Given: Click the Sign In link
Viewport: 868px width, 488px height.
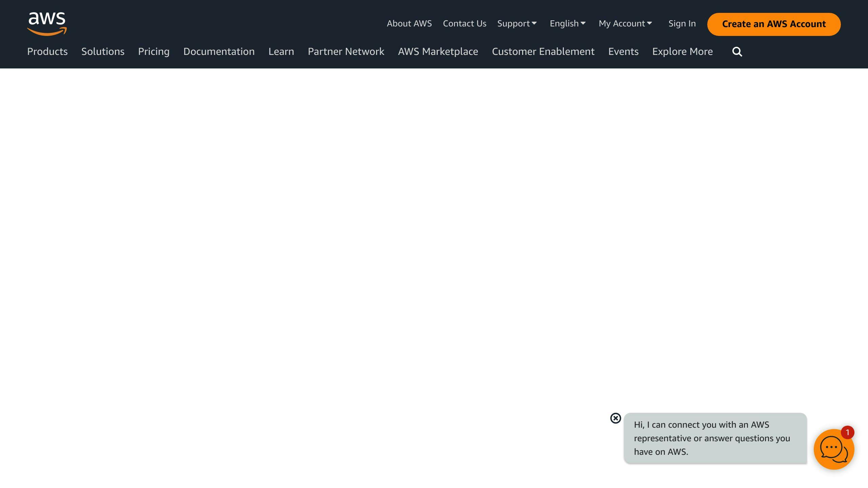Looking at the screenshot, I should [682, 24].
